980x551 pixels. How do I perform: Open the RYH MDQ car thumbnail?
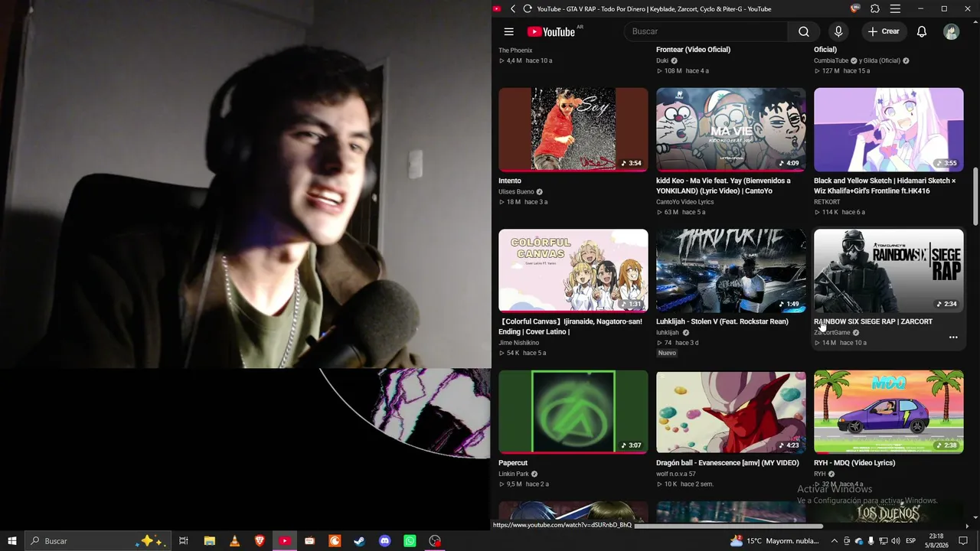click(x=889, y=412)
